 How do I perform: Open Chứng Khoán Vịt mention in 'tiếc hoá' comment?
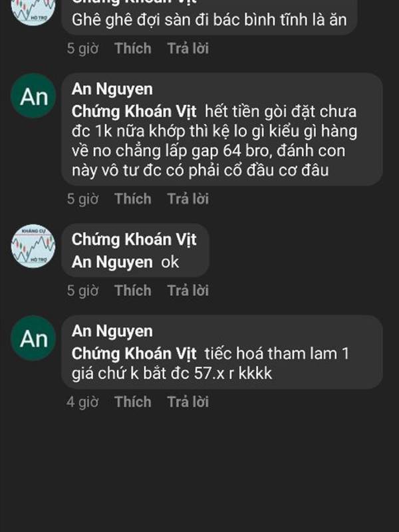[x=134, y=354]
